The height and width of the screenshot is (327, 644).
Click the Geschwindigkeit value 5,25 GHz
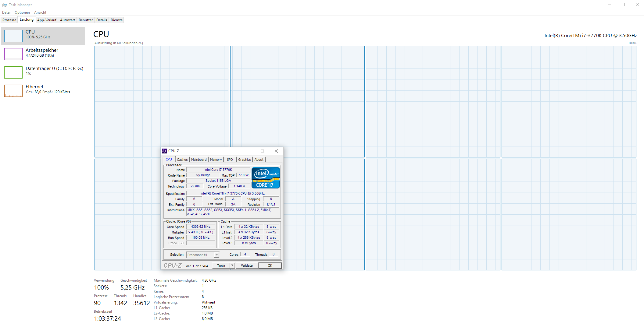click(x=132, y=288)
